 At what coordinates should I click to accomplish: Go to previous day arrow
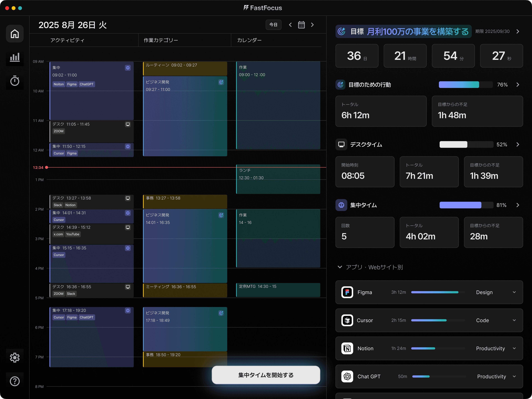290,25
